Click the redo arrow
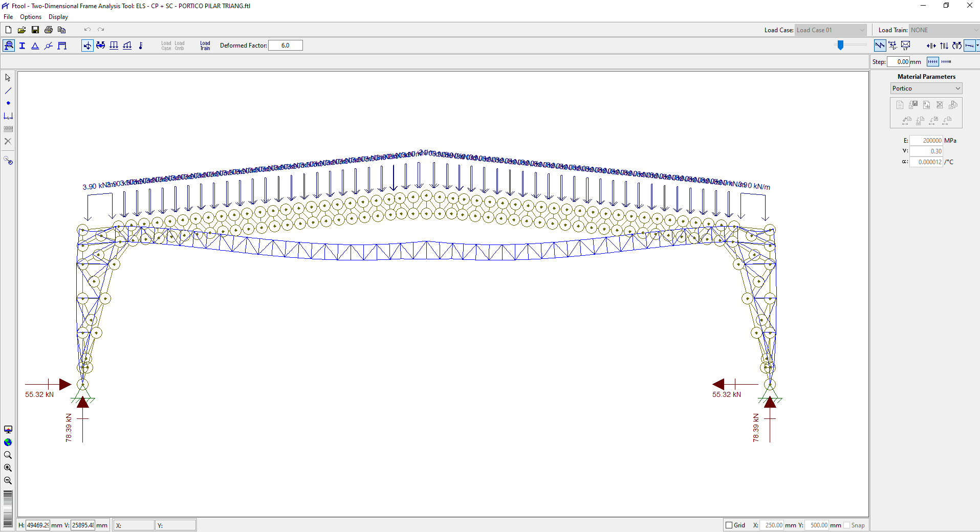This screenshot has width=980, height=532. pyautogui.click(x=101, y=30)
